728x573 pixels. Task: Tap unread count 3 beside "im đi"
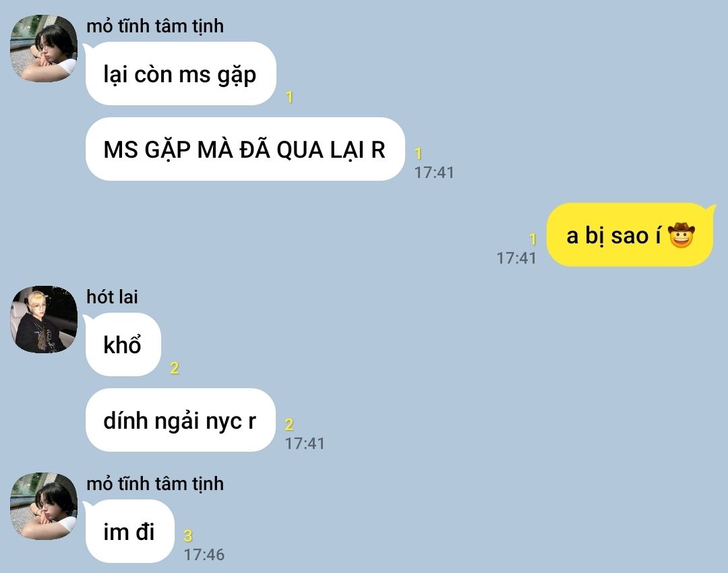(x=188, y=535)
